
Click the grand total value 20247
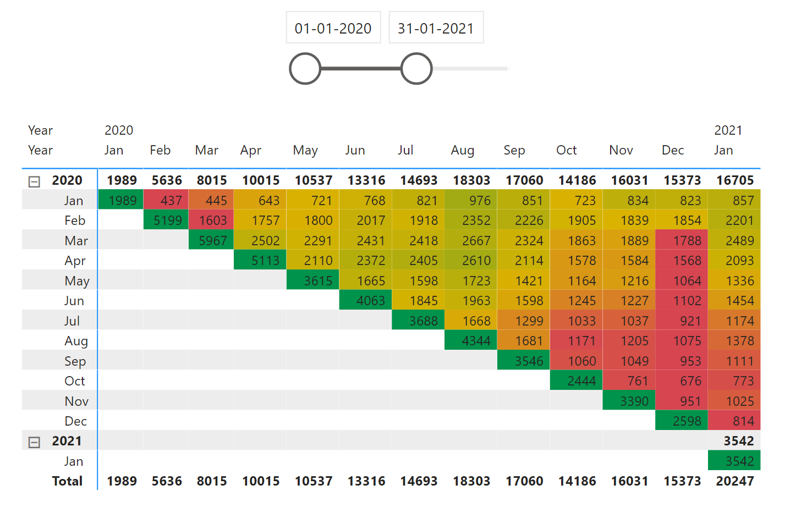pyautogui.click(x=734, y=481)
